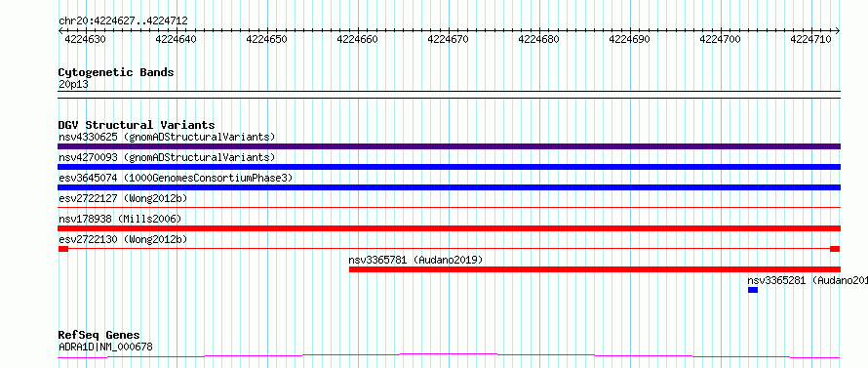Click the Cytogenetic Bands track heading
868x368 pixels.
116,72
